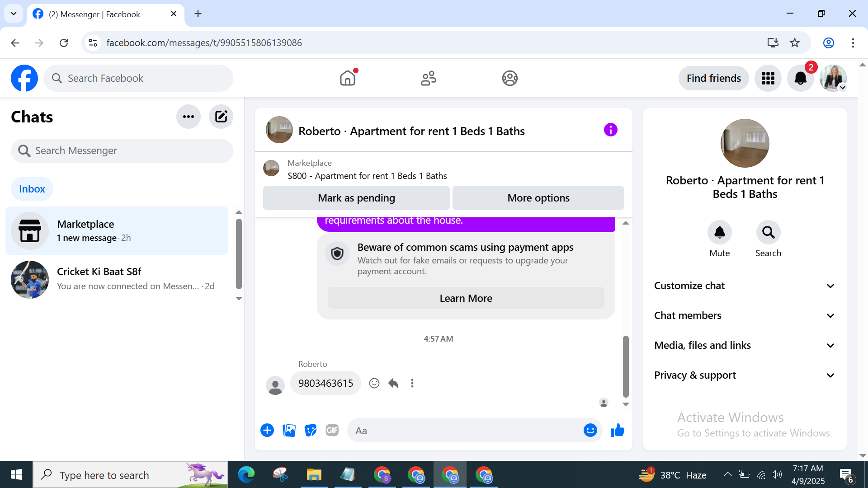
Task: Click the Facebook logo
Action: coord(24,78)
